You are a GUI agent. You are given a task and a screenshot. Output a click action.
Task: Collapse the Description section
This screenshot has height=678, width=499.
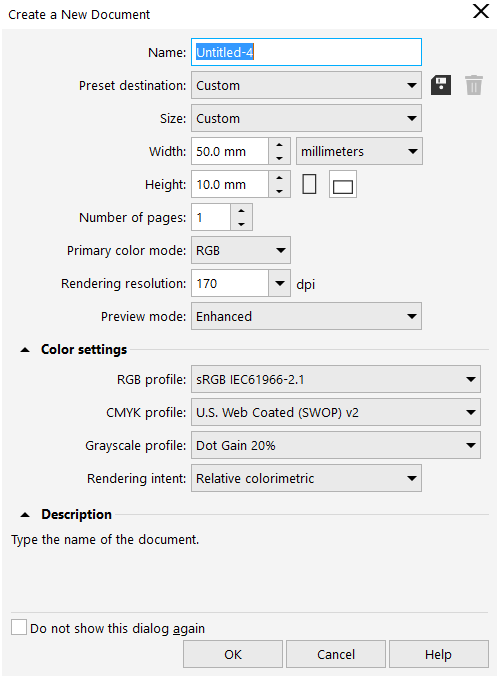pos(25,515)
